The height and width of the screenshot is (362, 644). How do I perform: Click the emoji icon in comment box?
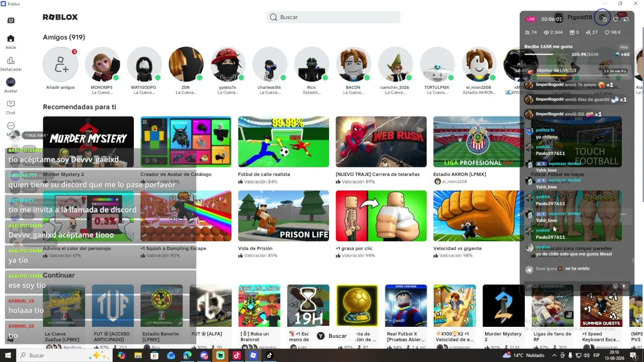tap(615, 287)
